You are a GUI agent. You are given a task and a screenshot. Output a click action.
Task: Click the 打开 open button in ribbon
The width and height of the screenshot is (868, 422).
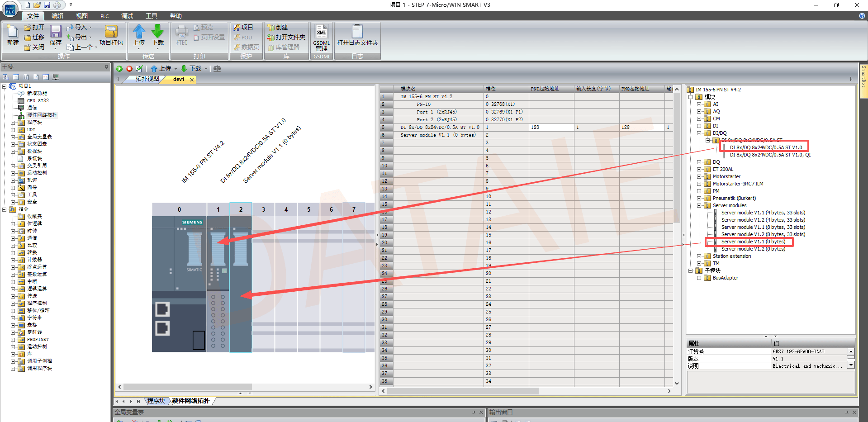[34, 28]
